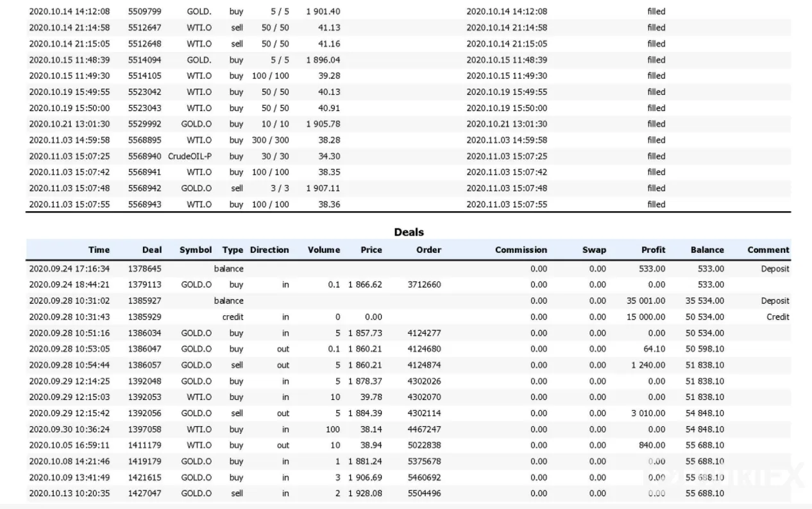Select order number 4124277 cell

coord(424,333)
